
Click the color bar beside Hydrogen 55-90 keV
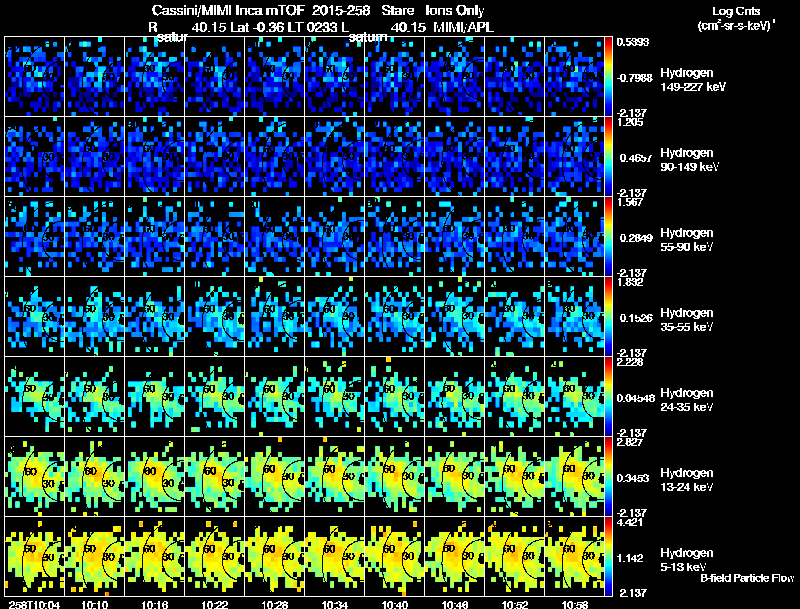pyautogui.click(x=609, y=237)
